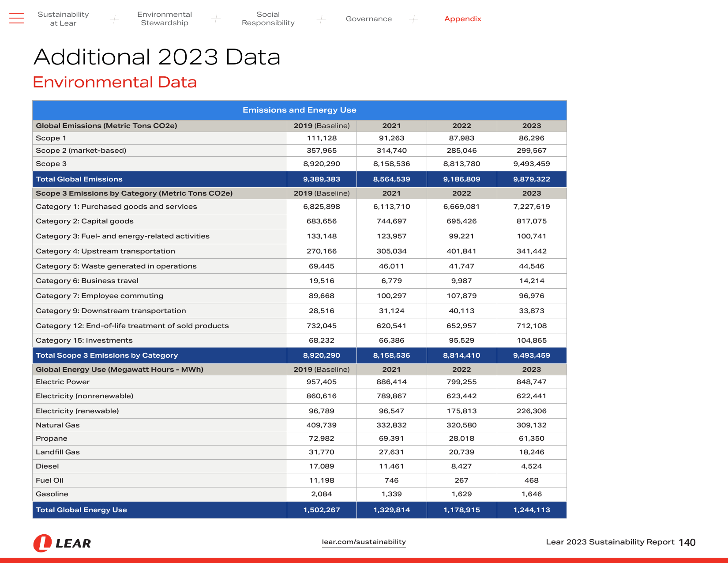This screenshot has width=728, height=563.
Task: Click the Landfill Gas row label
Action: (x=58, y=452)
